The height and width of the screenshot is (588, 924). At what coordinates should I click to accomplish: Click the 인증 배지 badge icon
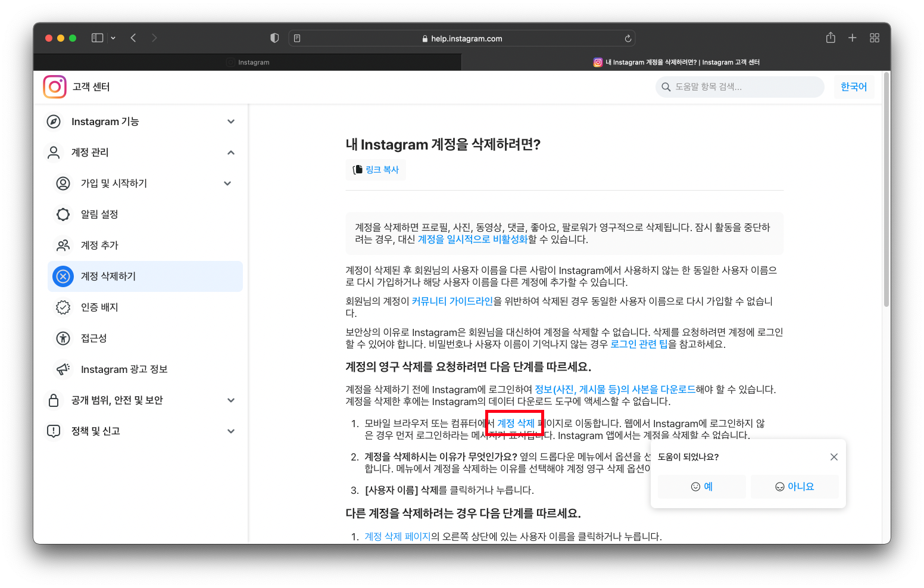[63, 307]
